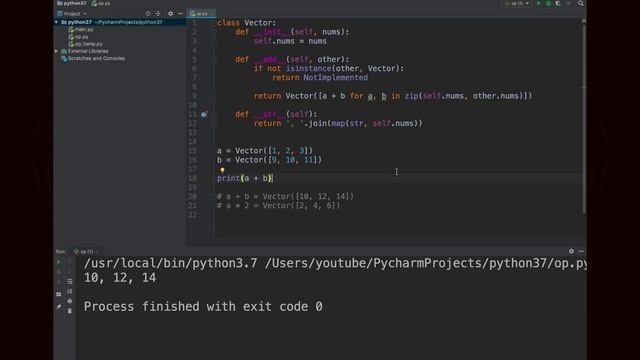640x360 pixels.
Task: Expand External Libraries node
Action: pyautogui.click(x=56, y=51)
